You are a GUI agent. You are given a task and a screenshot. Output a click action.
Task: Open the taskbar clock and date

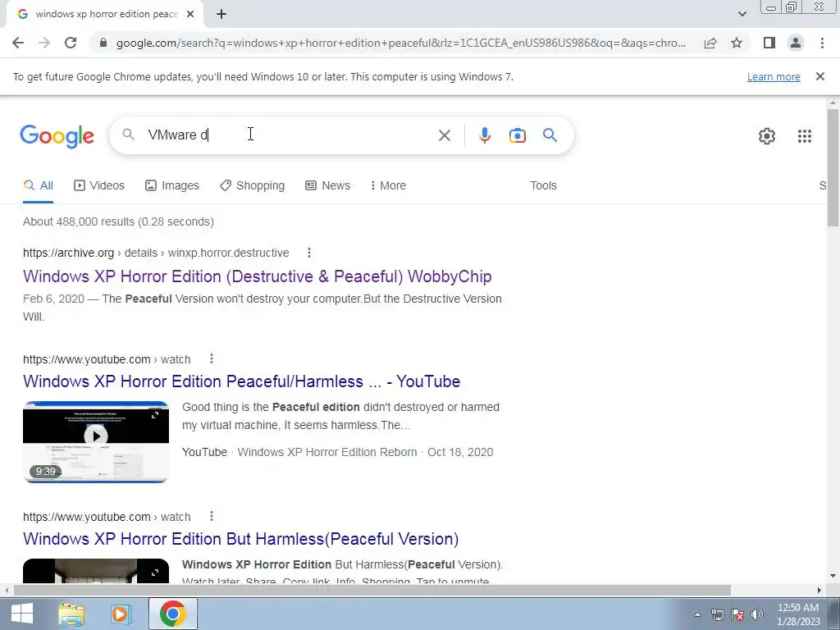point(798,614)
